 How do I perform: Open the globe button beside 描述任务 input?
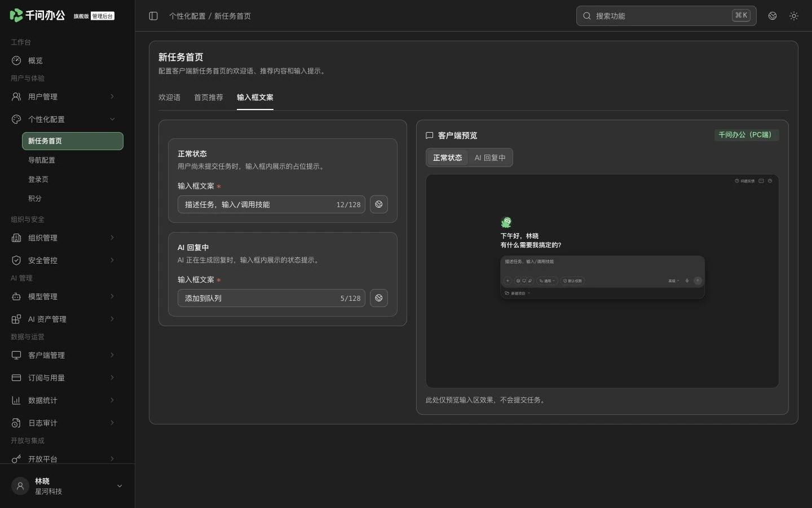point(379,204)
